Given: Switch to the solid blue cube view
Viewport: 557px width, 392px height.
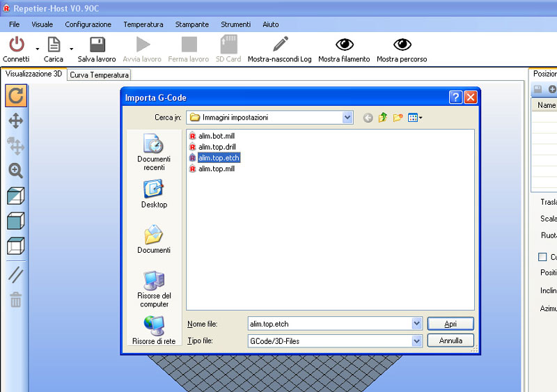Looking at the screenshot, I should click(x=16, y=221).
